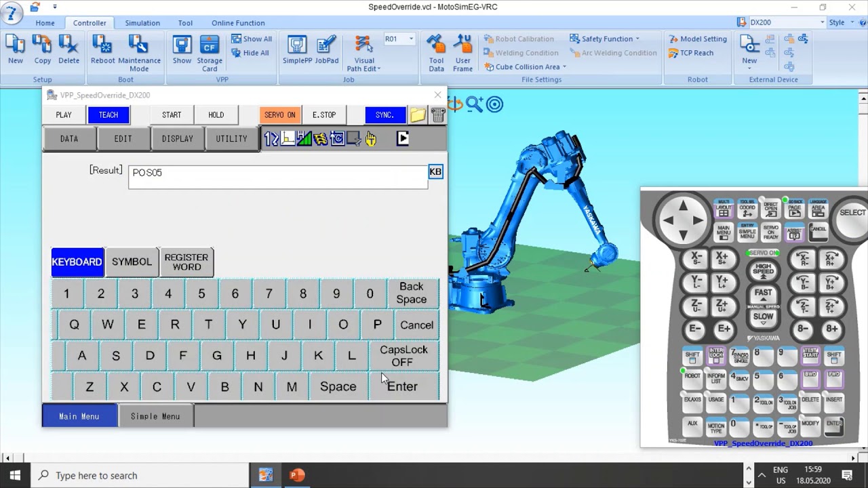
Task: Toggle HOLD on the pendant
Action: pos(216,115)
